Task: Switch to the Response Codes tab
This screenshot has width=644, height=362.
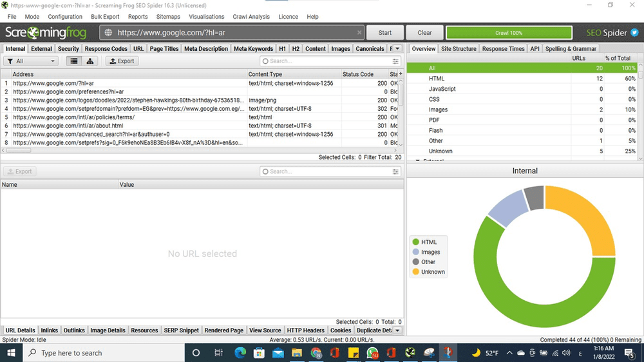Action: pos(106,48)
